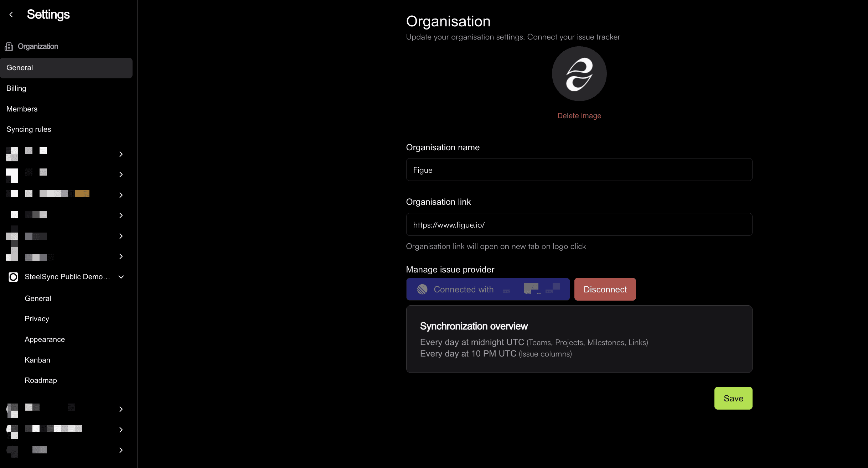The width and height of the screenshot is (868, 468).
Task: Click the provider icon inside the Connected badge
Action: point(423,289)
